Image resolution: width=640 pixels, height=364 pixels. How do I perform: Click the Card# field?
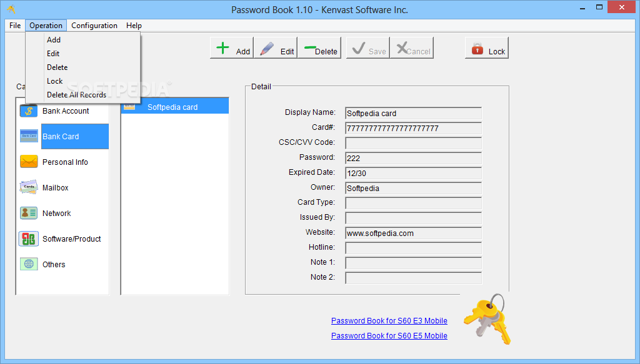pos(413,129)
